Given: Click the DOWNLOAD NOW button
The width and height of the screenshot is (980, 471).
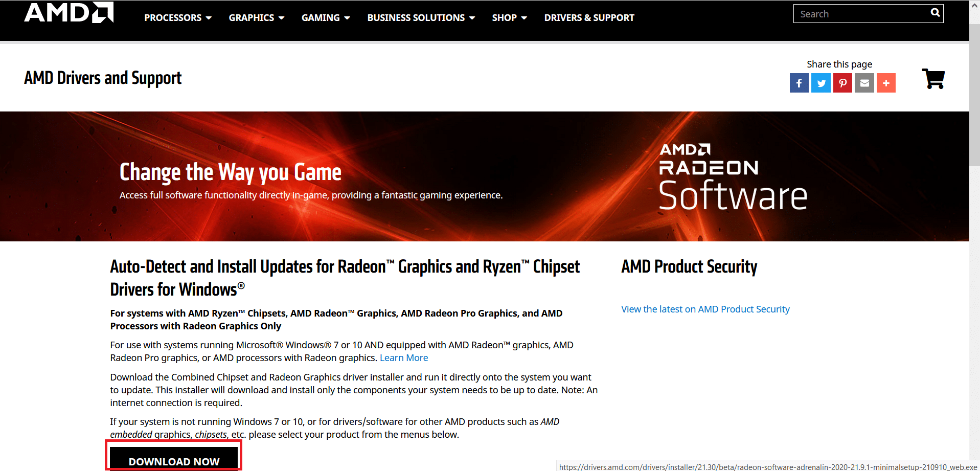Looking at the screenshot, I should tap(173, 460).
